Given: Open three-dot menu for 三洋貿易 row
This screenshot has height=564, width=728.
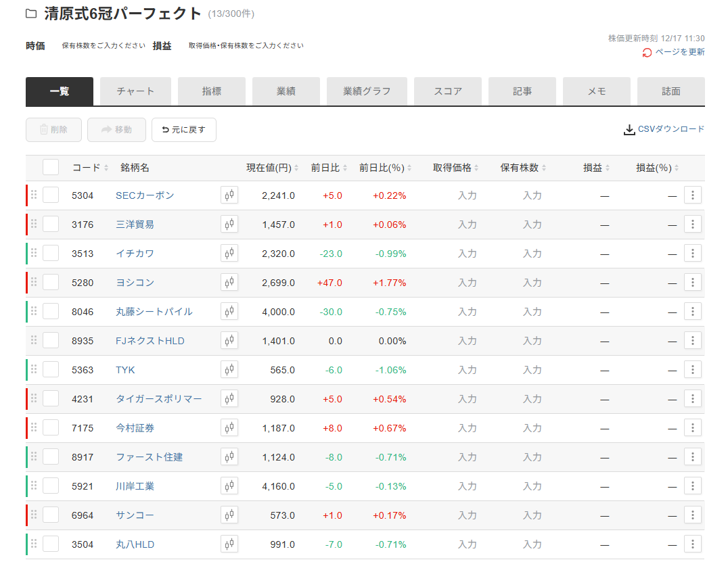Looking at the screenshot, I should [x=692, y=225].
